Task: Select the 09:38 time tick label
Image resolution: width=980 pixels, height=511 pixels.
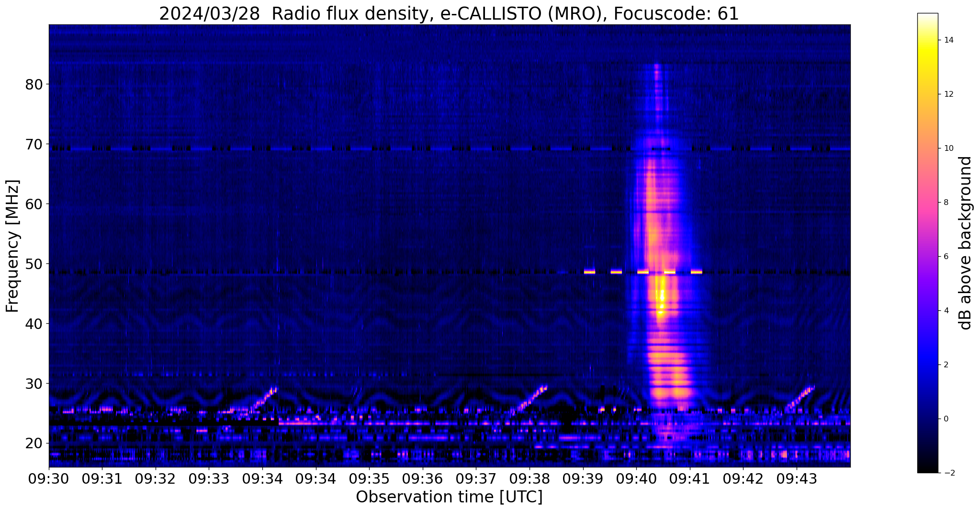Action: [529, 479]
